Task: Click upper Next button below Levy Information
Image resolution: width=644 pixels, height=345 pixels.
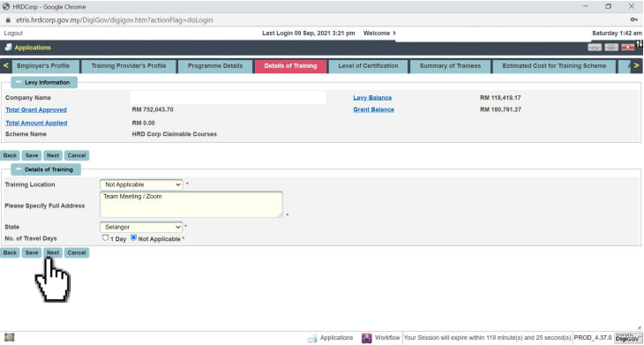Action: click(x=53, y=155)
